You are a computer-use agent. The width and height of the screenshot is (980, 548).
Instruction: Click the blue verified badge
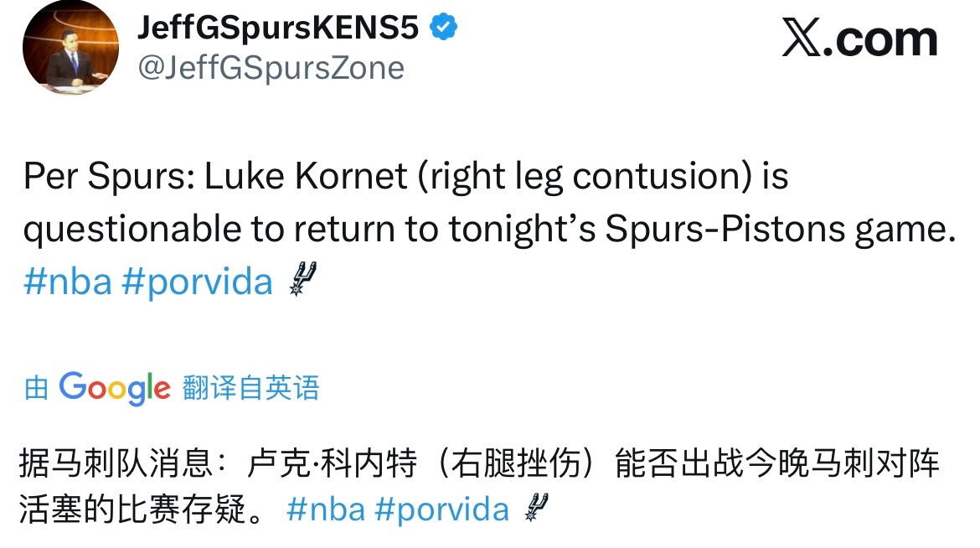443,29
